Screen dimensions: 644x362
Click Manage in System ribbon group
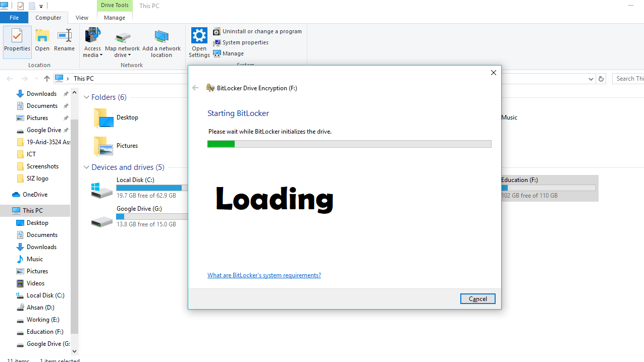tap(229, 53)
